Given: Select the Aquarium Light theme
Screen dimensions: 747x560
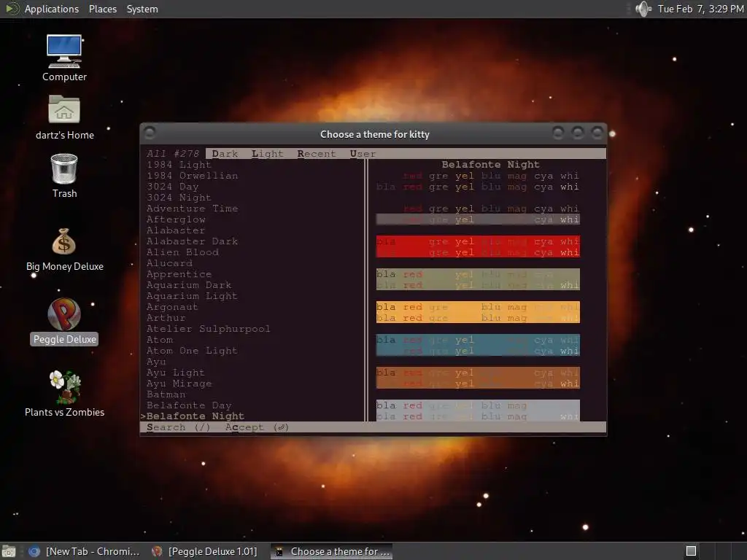Looking at the screenshot, I should point(192,296).
